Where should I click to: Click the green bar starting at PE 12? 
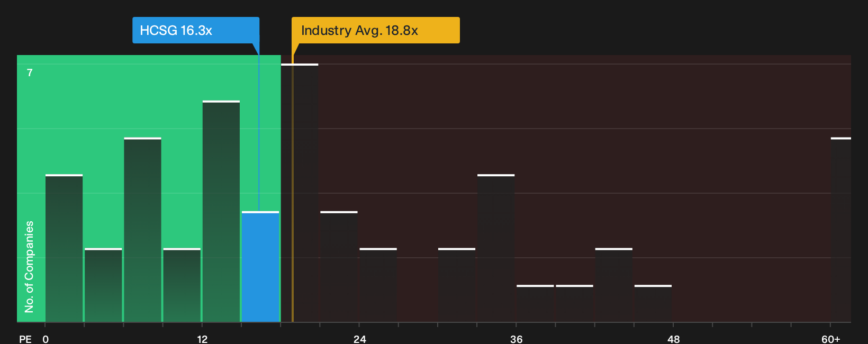click(221, 211)
